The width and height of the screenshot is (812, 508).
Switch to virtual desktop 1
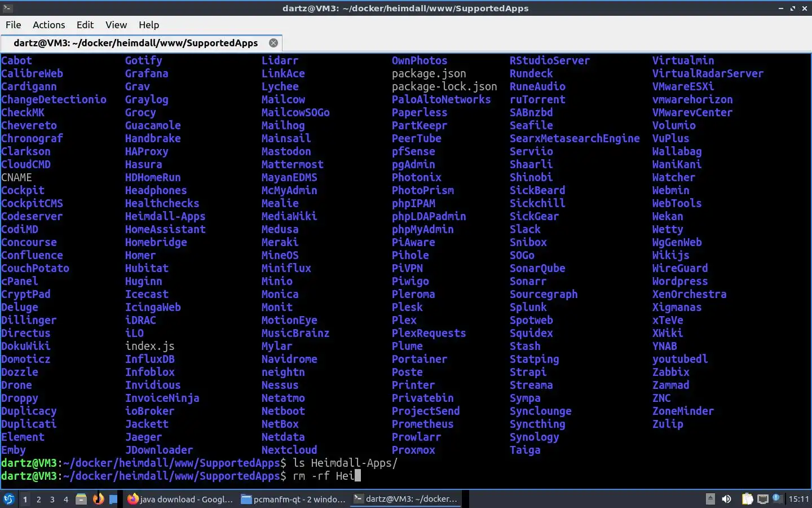(x=25, y=500)
